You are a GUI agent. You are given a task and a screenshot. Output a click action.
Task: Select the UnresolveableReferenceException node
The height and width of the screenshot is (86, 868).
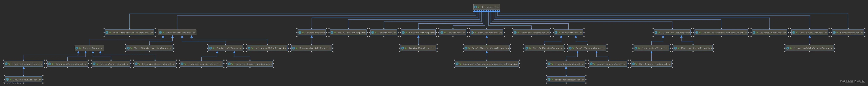[x=810, y=48]
